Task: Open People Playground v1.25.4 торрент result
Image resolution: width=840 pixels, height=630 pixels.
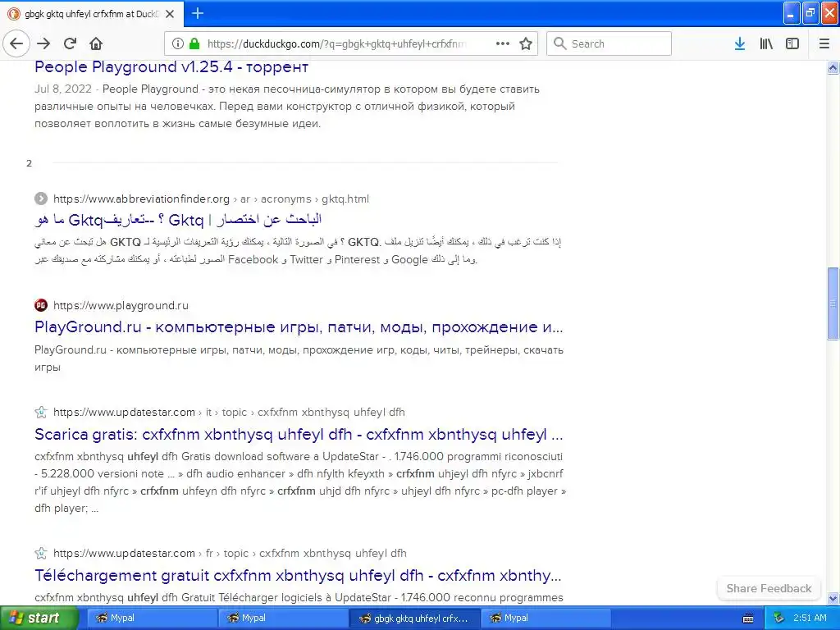Action: (171, 67)
